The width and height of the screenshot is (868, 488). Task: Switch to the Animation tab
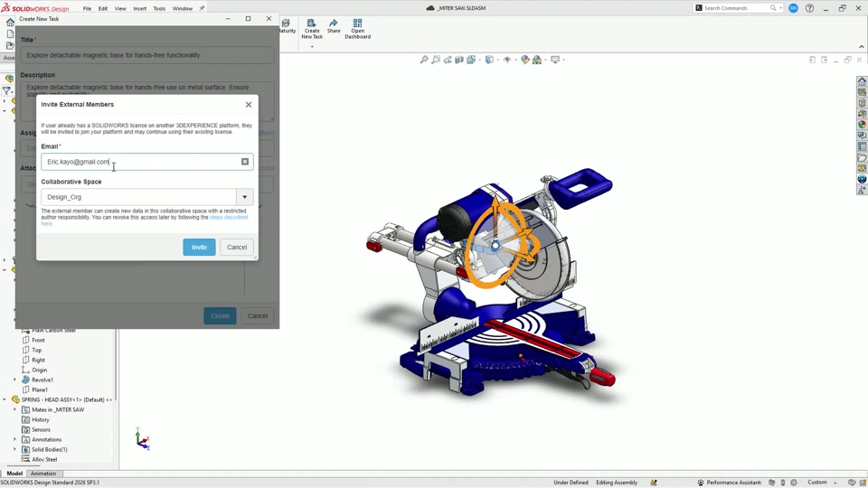43,474
